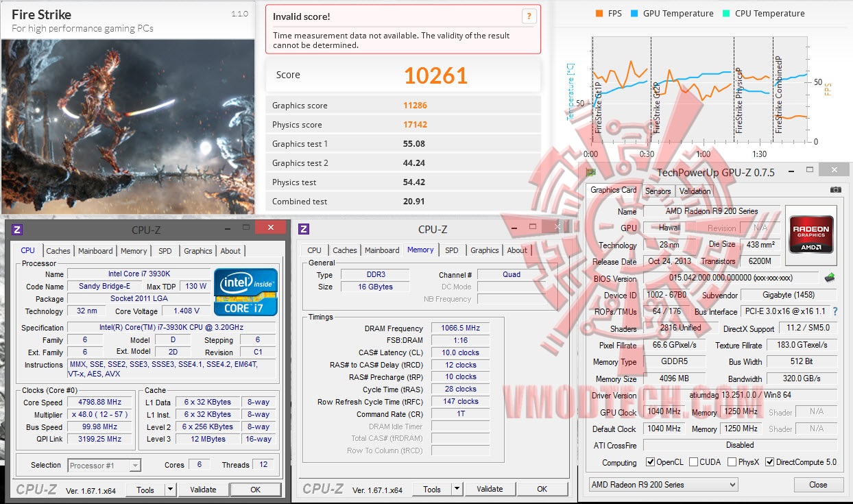This screenshot has height=504, width=853.
Task: Select the CPU tab in CPU-Z Memory window
Action: coord(315,250)
